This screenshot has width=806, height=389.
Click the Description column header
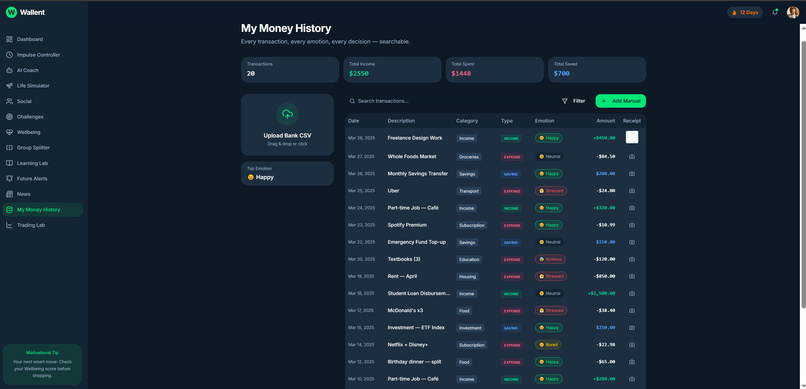401,121
